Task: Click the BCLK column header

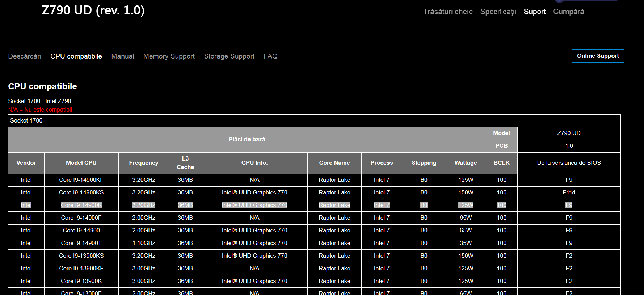Action: [501, 163]
